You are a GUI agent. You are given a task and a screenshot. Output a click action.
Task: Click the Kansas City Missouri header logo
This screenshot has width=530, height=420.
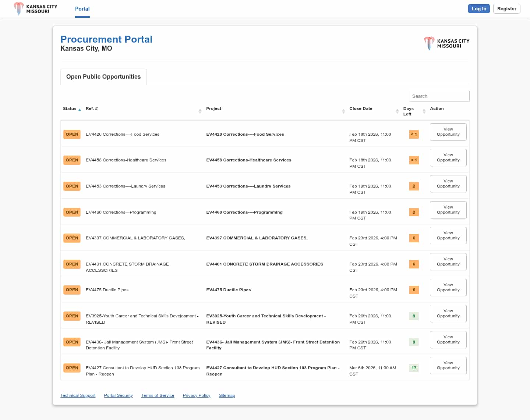click(36, 9)
